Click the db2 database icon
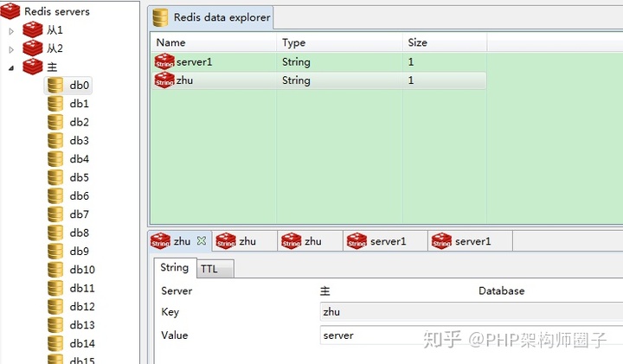623x364 pixels. (x=55, y=122)
